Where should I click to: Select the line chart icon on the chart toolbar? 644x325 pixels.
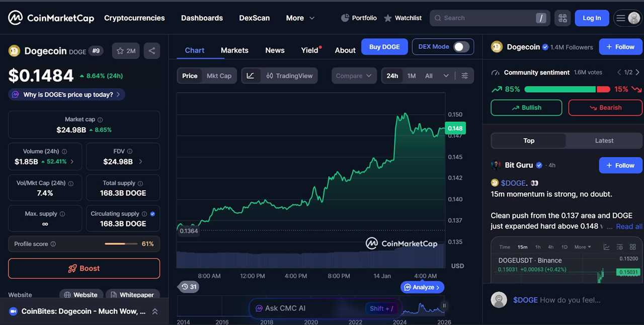[x=251, y=75]
